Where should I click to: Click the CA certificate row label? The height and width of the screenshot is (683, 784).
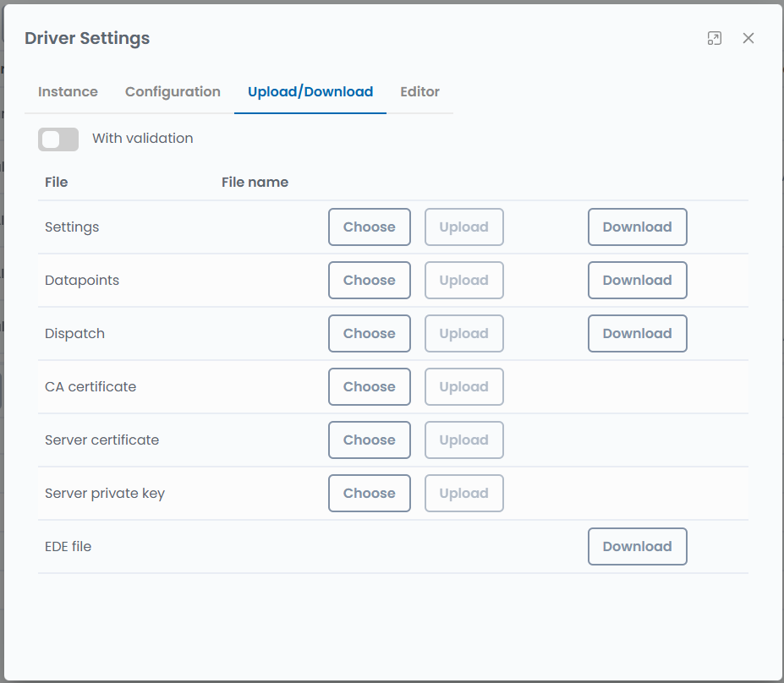click(x=90, y=386)
